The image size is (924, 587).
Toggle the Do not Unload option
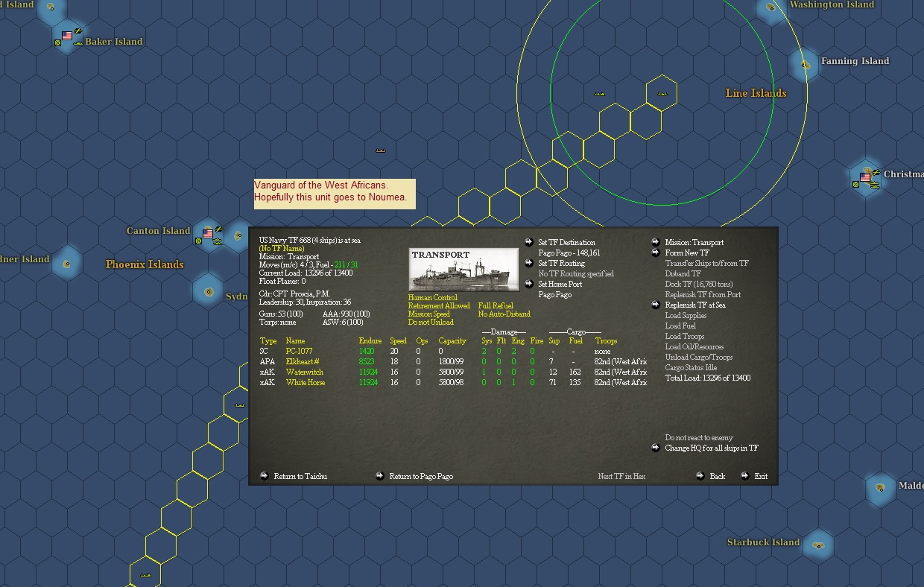pos(431,322)
